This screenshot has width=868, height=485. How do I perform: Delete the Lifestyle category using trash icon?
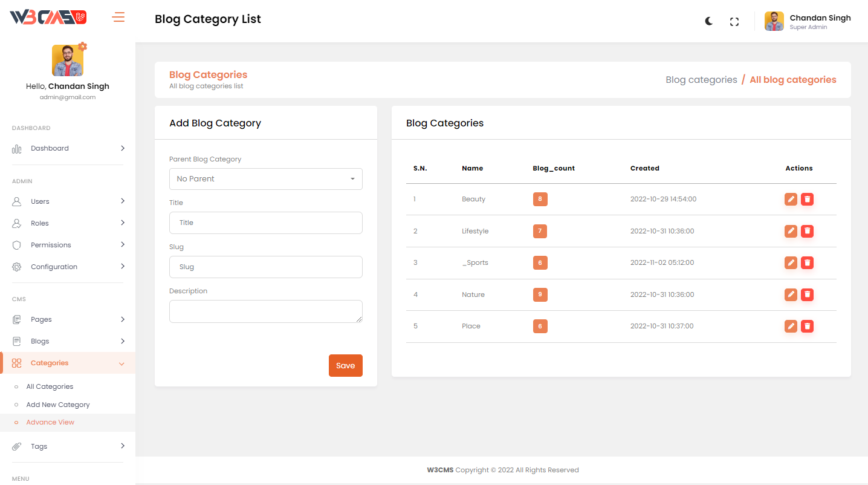click(807, 231)
